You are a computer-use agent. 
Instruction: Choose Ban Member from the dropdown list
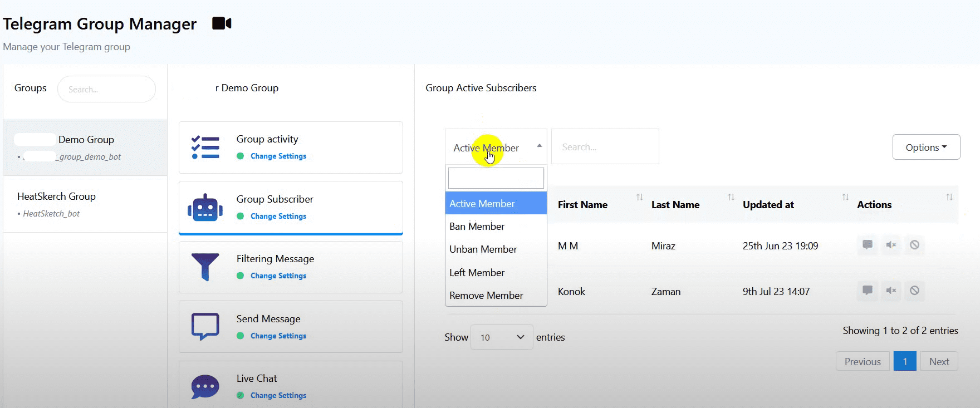(477, 227)
